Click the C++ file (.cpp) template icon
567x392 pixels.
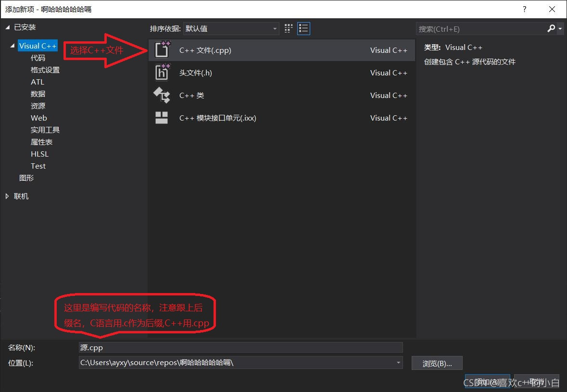162,50
